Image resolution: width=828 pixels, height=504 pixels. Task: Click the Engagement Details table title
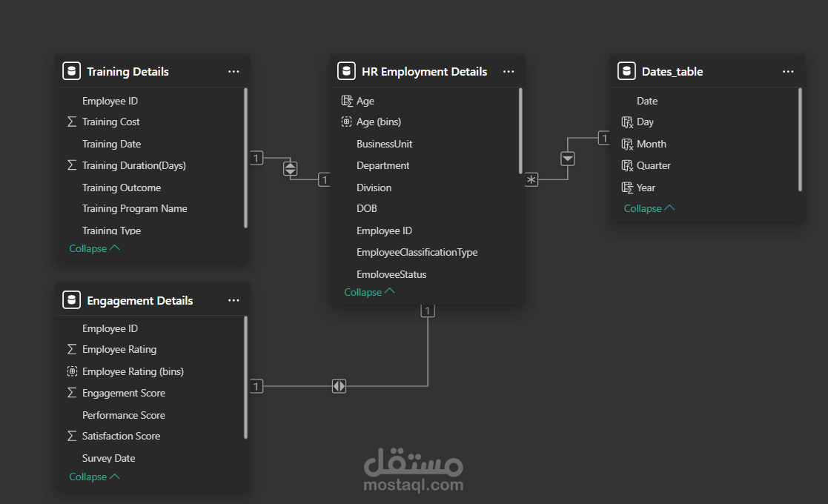[x=140, y=300]
